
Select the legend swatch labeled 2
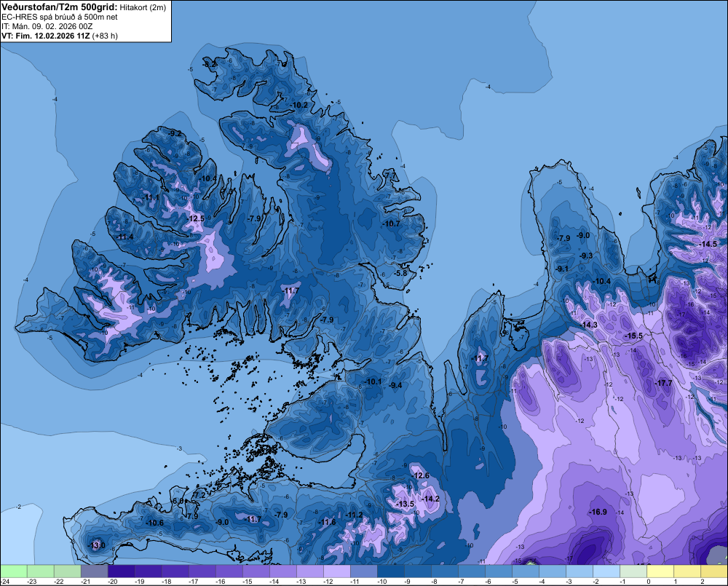tap(713, 571)
